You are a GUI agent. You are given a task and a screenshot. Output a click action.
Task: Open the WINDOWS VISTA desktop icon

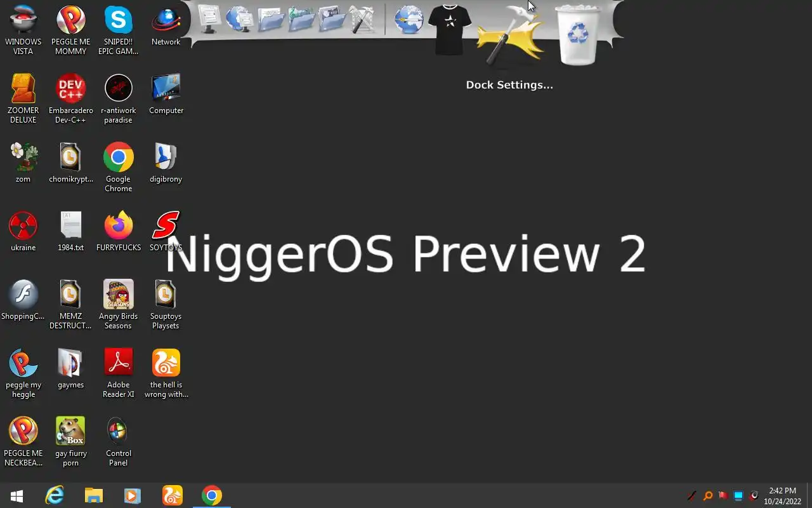tap(23, 30)
